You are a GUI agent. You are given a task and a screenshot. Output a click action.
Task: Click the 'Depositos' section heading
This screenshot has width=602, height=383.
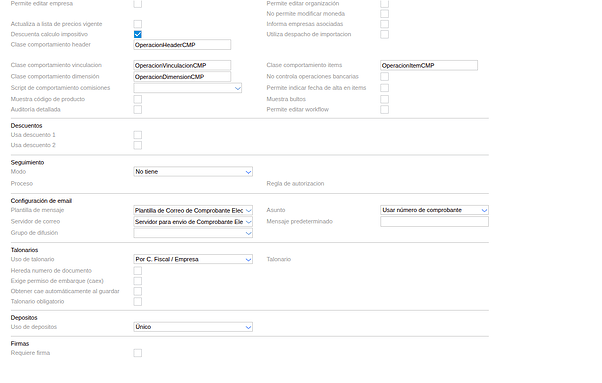tap(24, 318)
